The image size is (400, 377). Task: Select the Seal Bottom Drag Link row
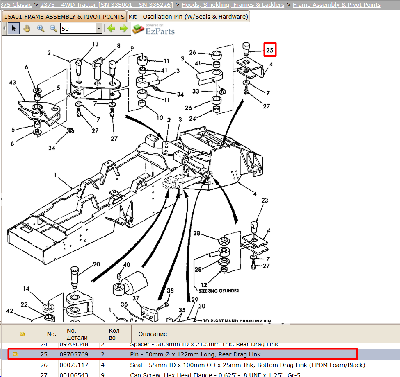200,365
